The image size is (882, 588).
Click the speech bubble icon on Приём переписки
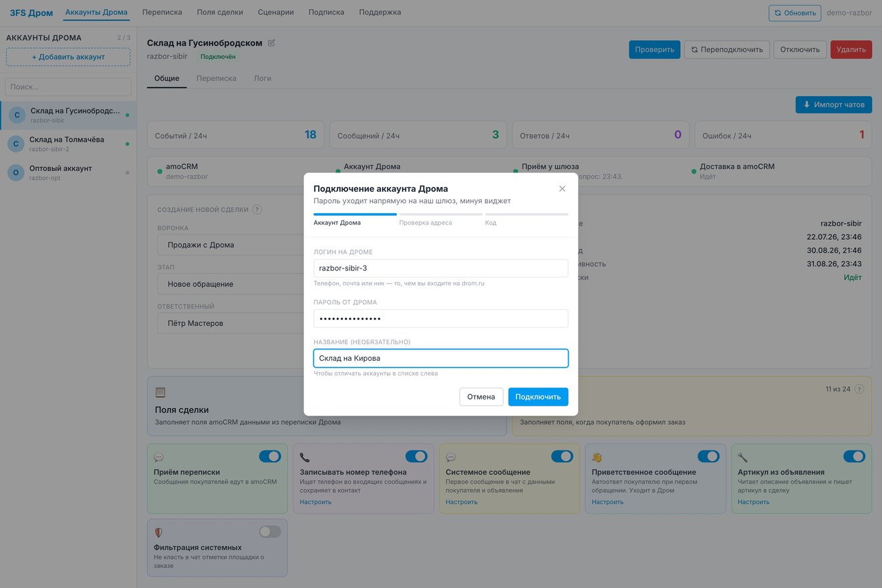pyautogui.click(x=159, y=458)
